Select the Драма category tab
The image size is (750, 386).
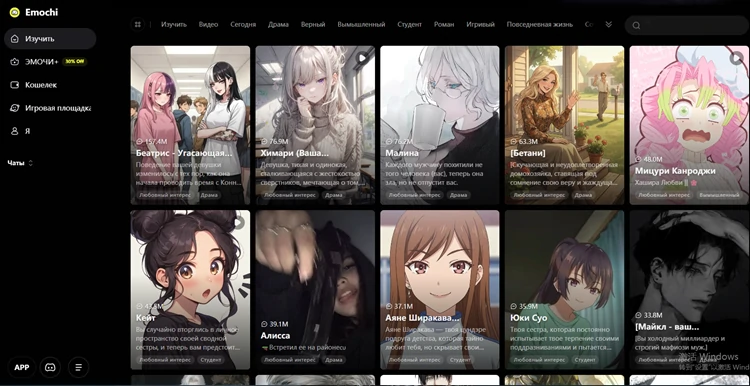point(278,24)
